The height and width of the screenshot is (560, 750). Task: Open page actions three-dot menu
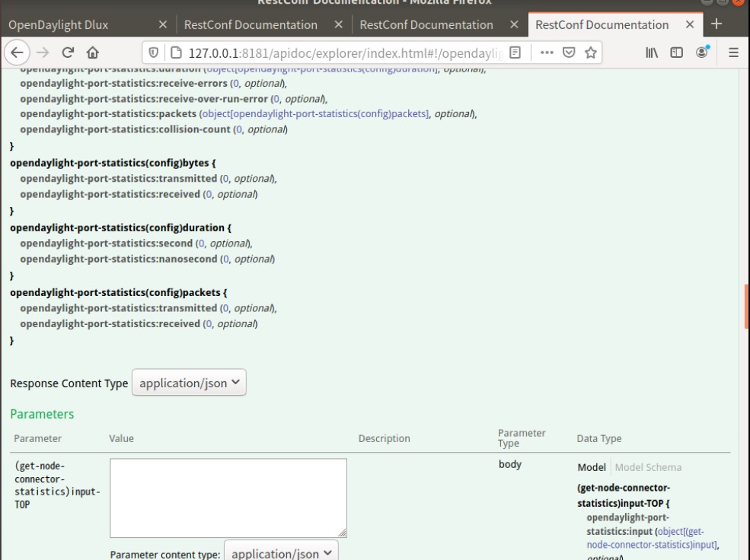(547, 52)
